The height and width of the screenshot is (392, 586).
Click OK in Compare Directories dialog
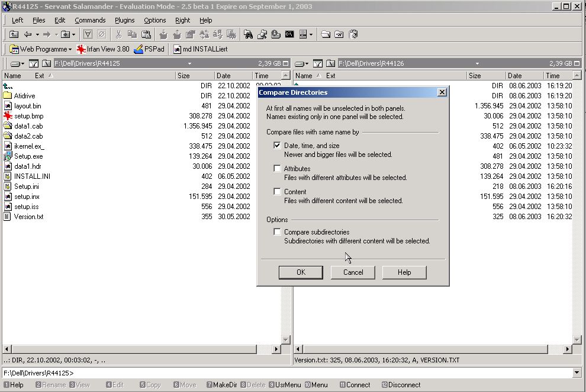click(x=301, y=272)
